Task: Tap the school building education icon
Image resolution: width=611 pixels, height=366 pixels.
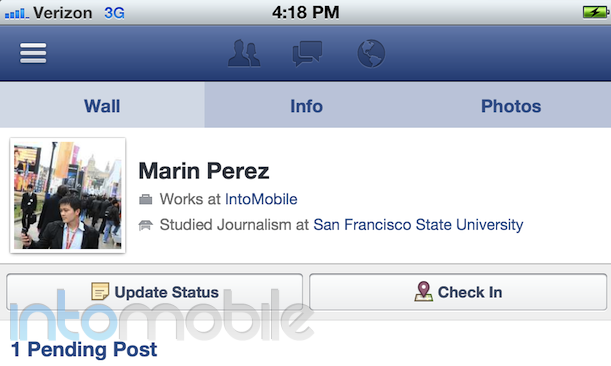Action: pyautogui.click(x=145, y=225)
